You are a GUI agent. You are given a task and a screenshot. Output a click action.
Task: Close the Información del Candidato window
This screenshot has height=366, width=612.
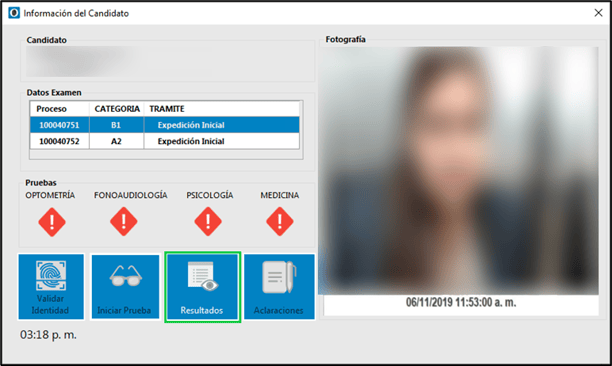tap(598, 13)
